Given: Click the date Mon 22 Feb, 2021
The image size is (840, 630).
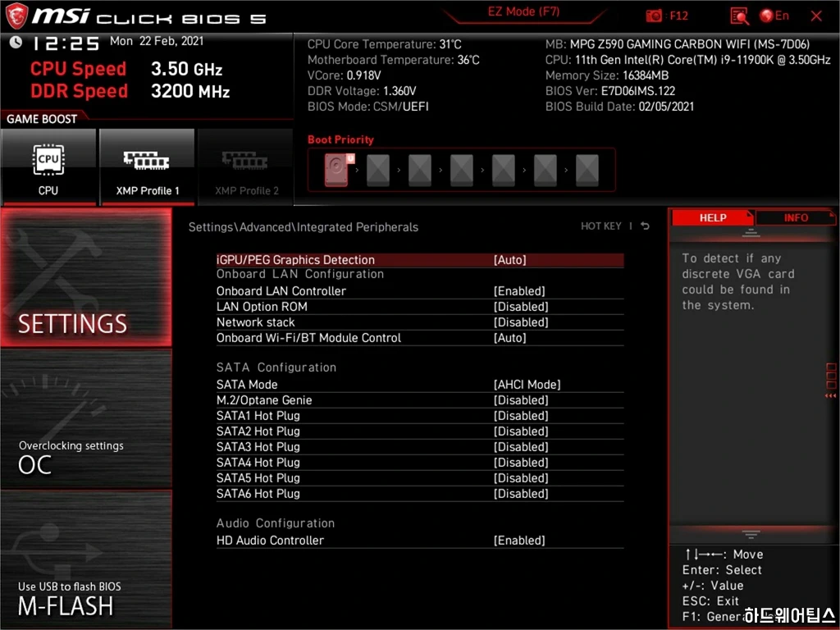Looking at the screenshot, I should [x=157, y=41].
